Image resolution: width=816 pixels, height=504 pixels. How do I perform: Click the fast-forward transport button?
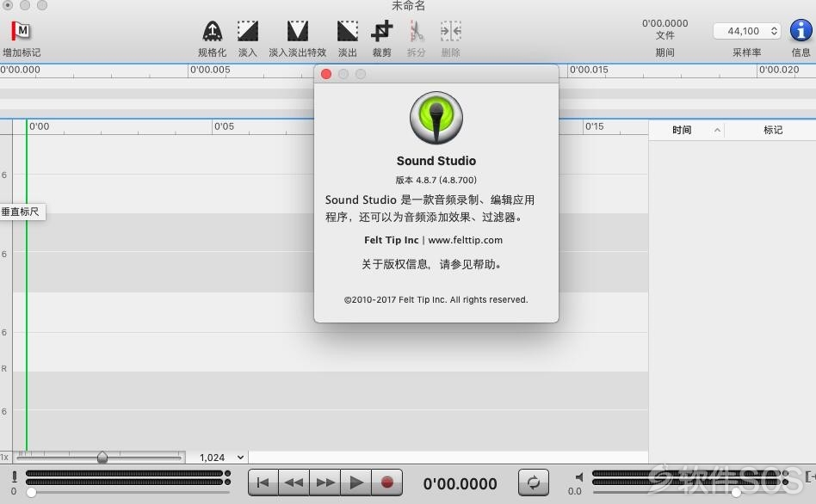pos(325,482)
